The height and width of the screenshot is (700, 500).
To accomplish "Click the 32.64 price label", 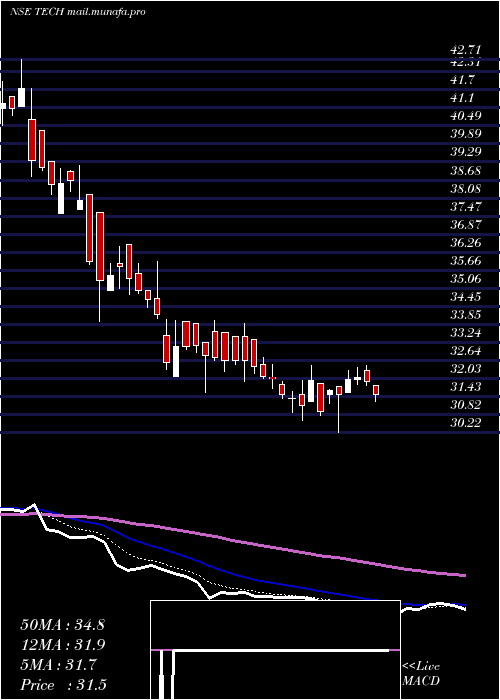I will tap(466, 351).
